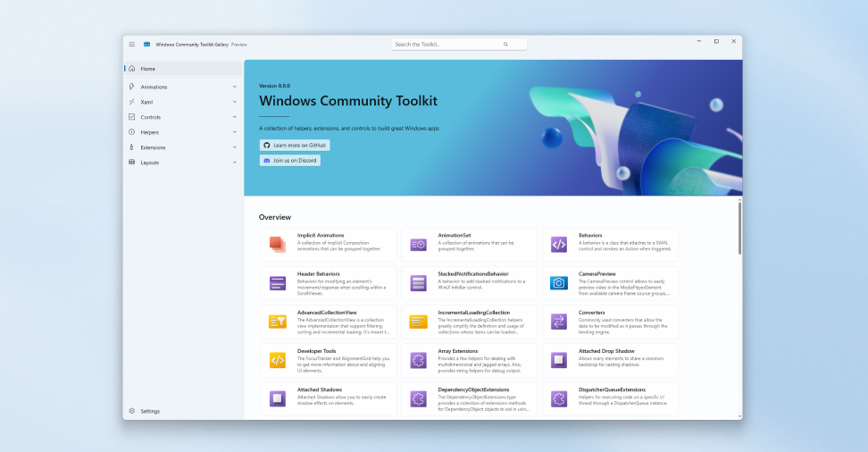Select the Xaml navigation item

(x=183, y=102)
